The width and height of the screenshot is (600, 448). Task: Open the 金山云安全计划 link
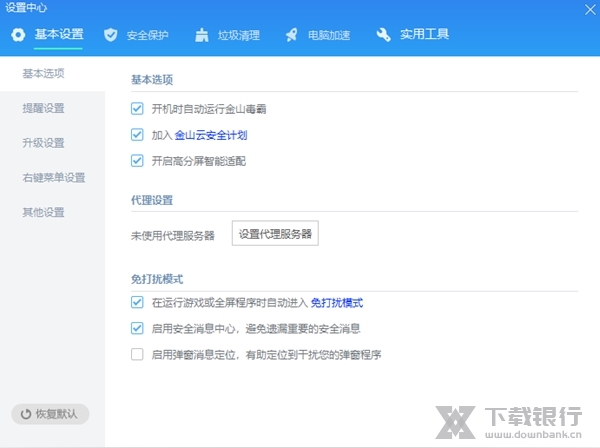(211, 135)
